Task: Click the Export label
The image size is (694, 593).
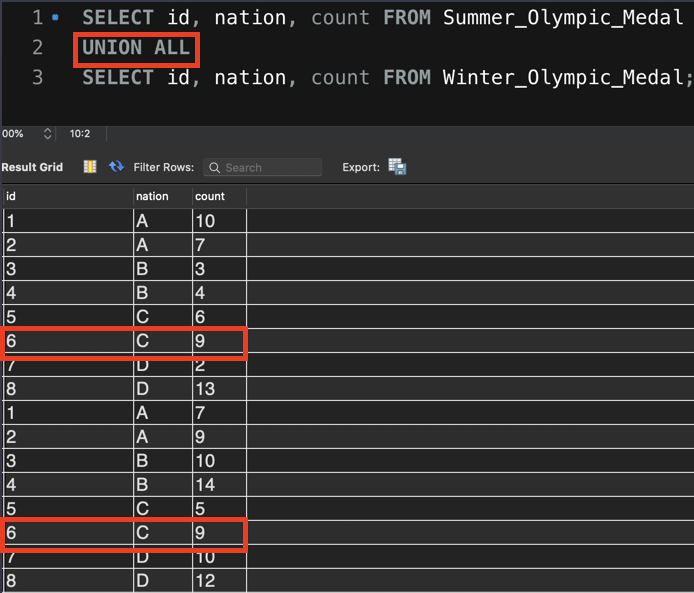Action: click(x=361, y=167)
